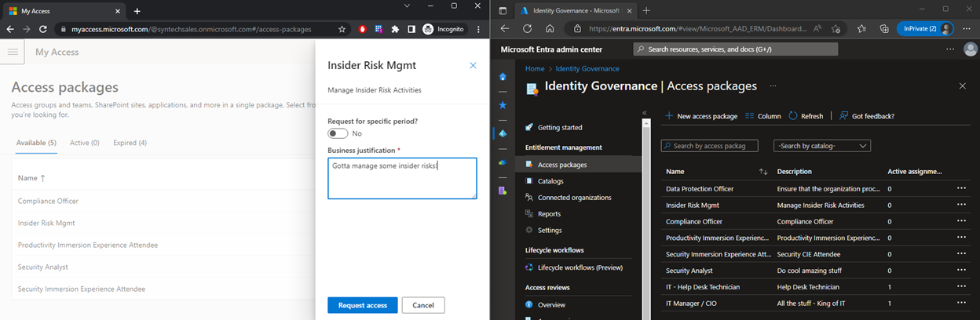
Task: Open more actions for Insider Risk Mgmt row
Action: pyautogui.click(x=961, y=205)
